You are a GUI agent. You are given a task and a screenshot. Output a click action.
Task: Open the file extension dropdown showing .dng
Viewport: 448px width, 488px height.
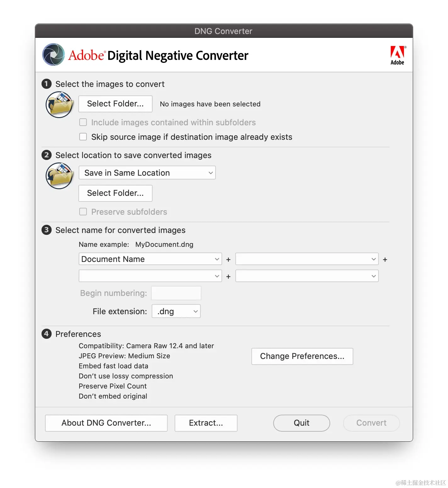point(176,311)
